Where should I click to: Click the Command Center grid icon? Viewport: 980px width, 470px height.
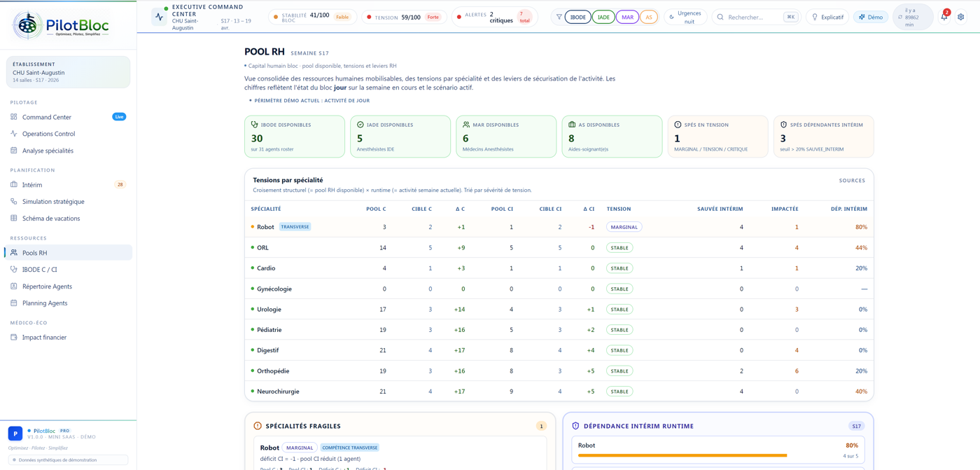(13, 117)
